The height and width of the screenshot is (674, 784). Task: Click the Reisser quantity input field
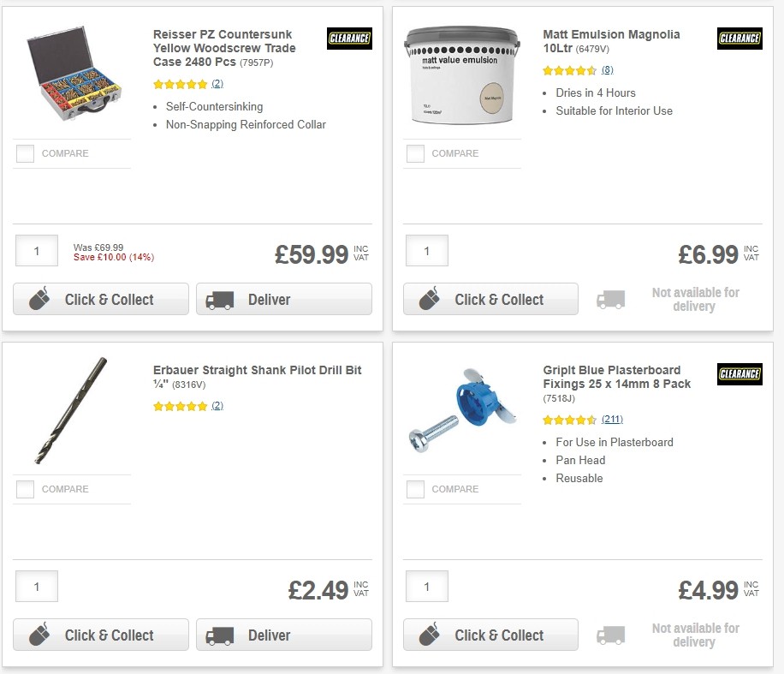tap(36, 251)
